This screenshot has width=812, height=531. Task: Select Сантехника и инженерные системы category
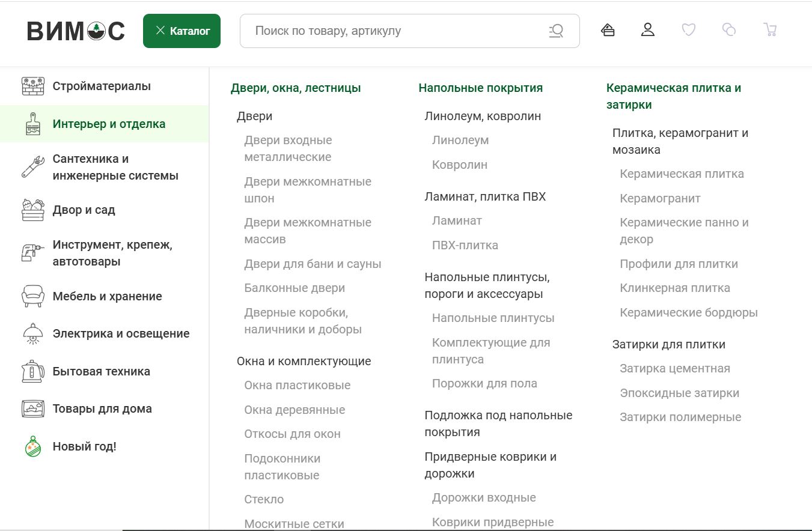115,168
